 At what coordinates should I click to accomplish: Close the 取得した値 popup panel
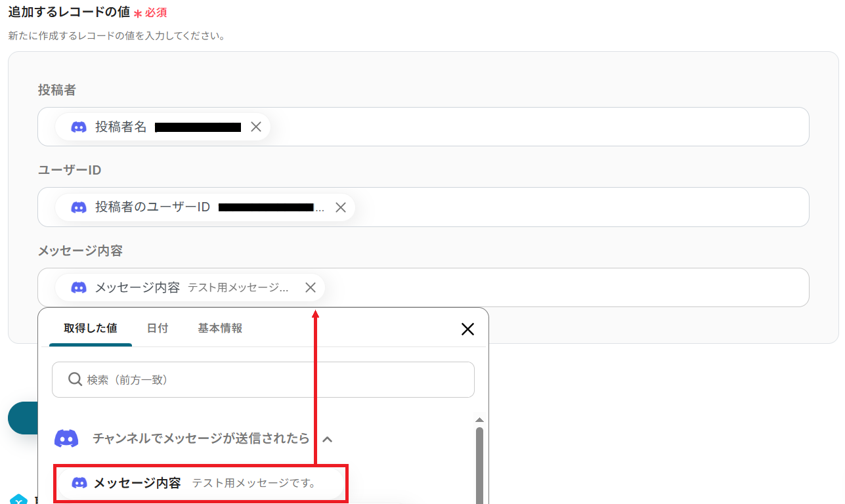tap(467, 329)
